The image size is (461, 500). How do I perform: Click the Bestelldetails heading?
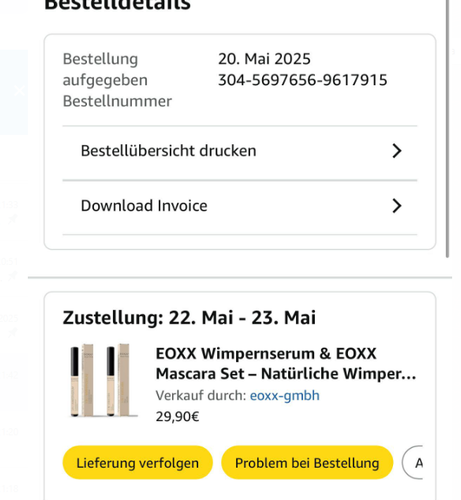(x=117, y=5)
